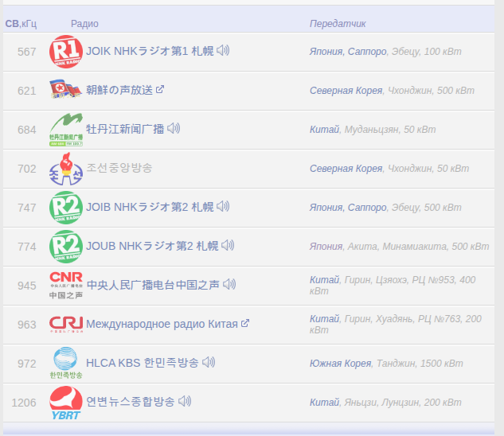Click frequency 972 cell

(x=27, y=364)
